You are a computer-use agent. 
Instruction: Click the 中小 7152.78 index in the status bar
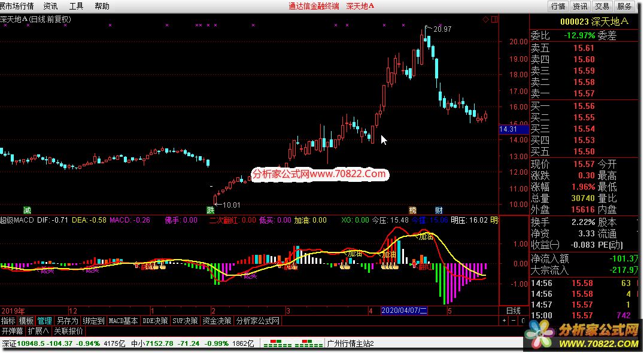coord(193,343)
